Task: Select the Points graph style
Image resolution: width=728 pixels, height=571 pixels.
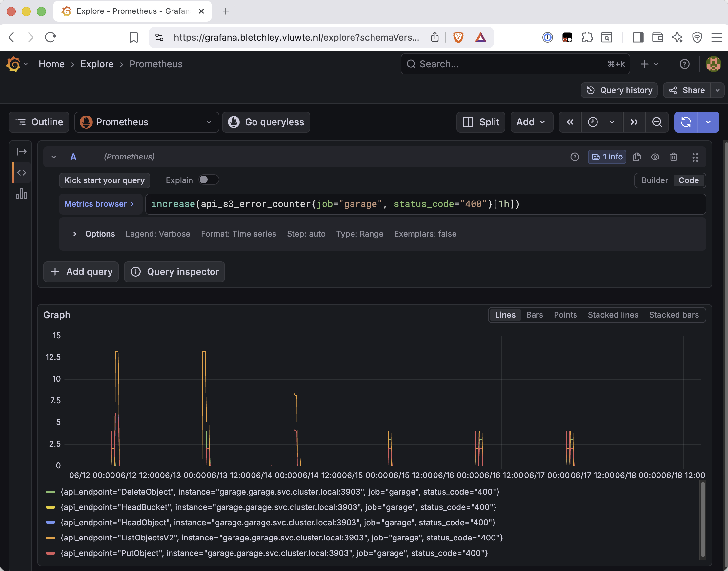Action: [x=565, y=315]
